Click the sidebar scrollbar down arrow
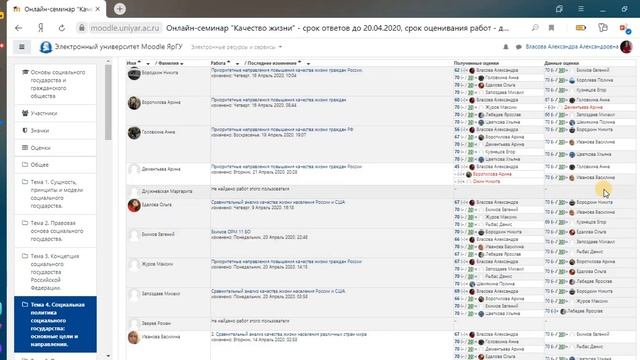Viewport: 640px width, 360px height. pyautogui.click(x=108, y=356)
